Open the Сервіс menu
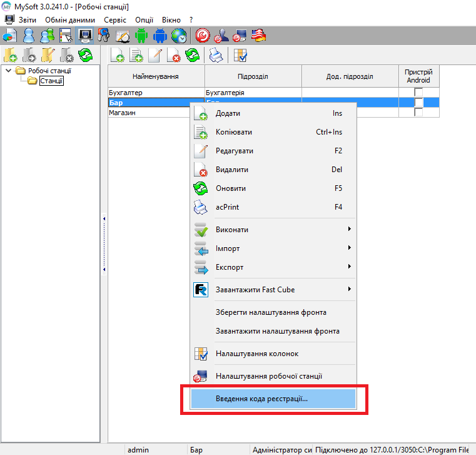This screenshot has width=476, height=455. point(114,20)
